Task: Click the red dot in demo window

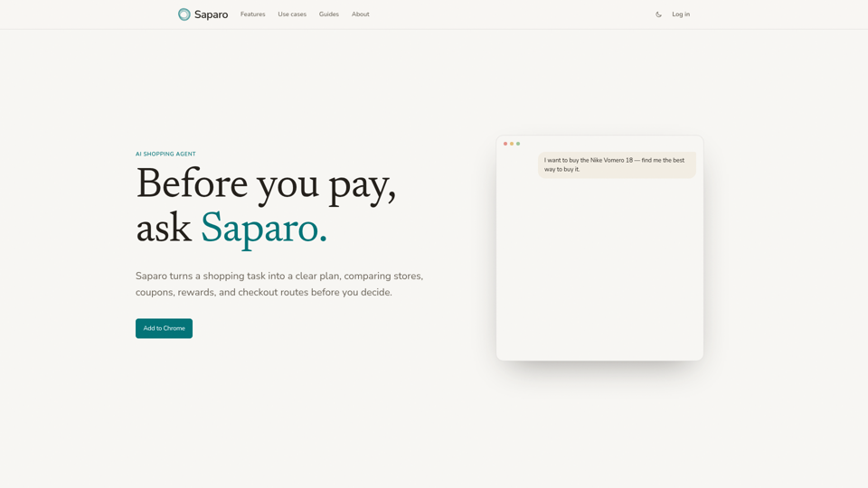Action: click(x=505, y=144)
